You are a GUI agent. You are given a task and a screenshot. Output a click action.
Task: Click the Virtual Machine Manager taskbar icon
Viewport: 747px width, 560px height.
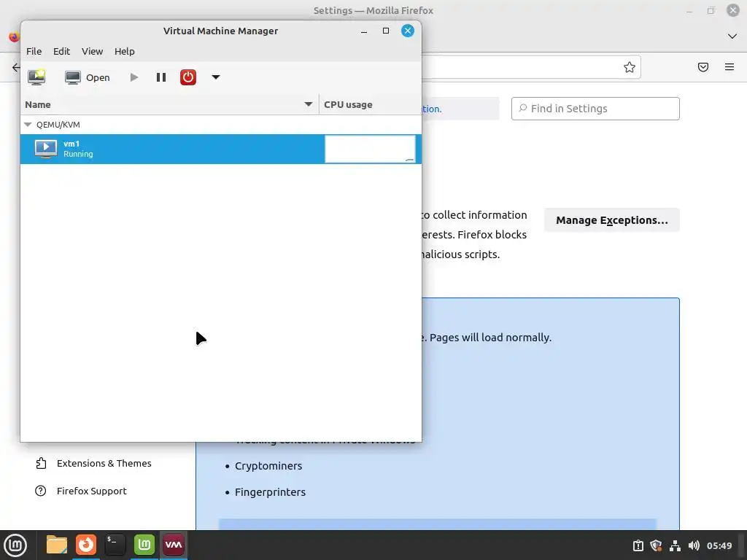[x=174, y=545]
